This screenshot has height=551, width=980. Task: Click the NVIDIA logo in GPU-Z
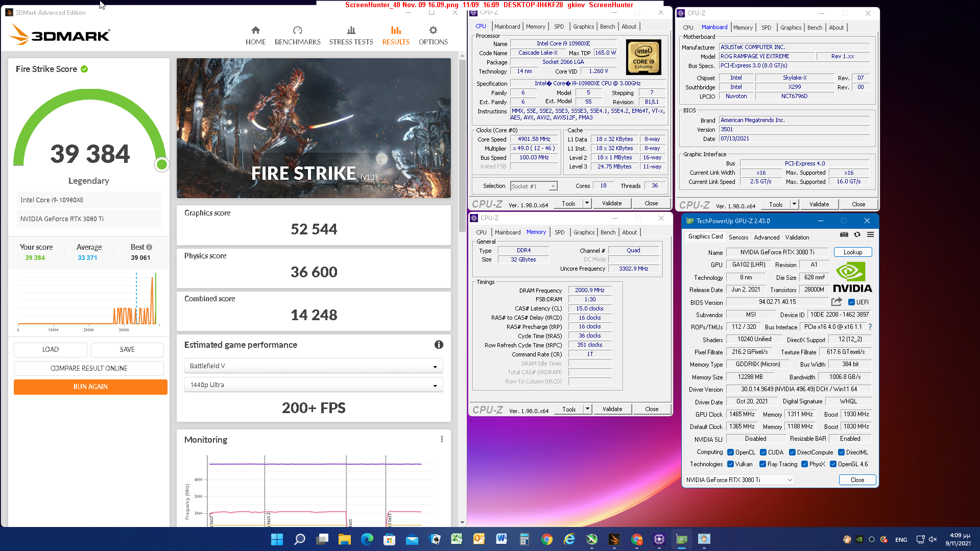(852, 277)
